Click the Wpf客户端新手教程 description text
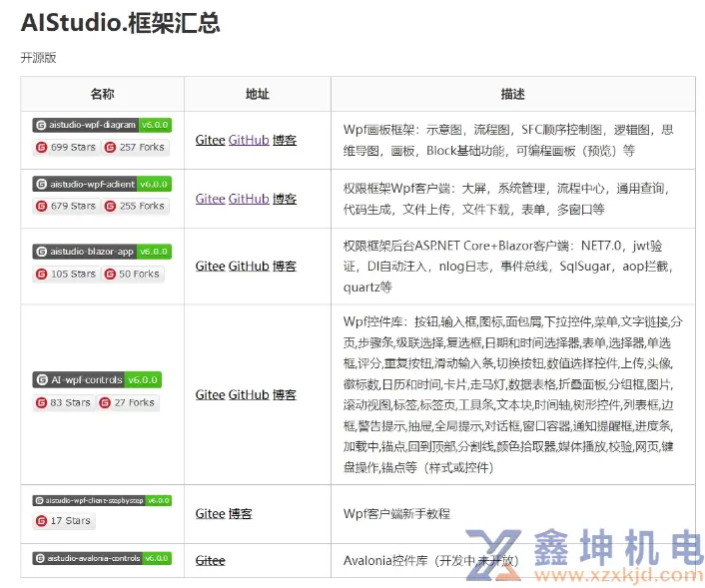Screen dimensions: 705x588 (x=396, y=514)
